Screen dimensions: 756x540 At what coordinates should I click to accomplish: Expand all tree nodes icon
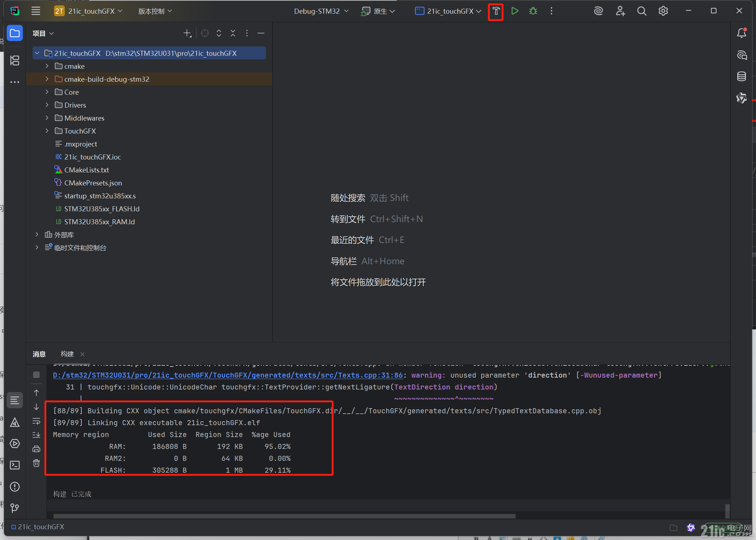[219, 33]
